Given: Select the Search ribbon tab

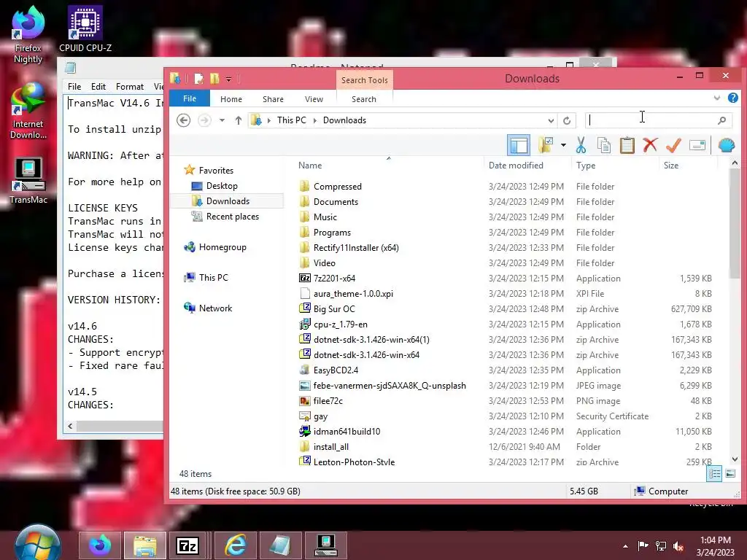Looking at the screenshot, I should click(364, 99).
